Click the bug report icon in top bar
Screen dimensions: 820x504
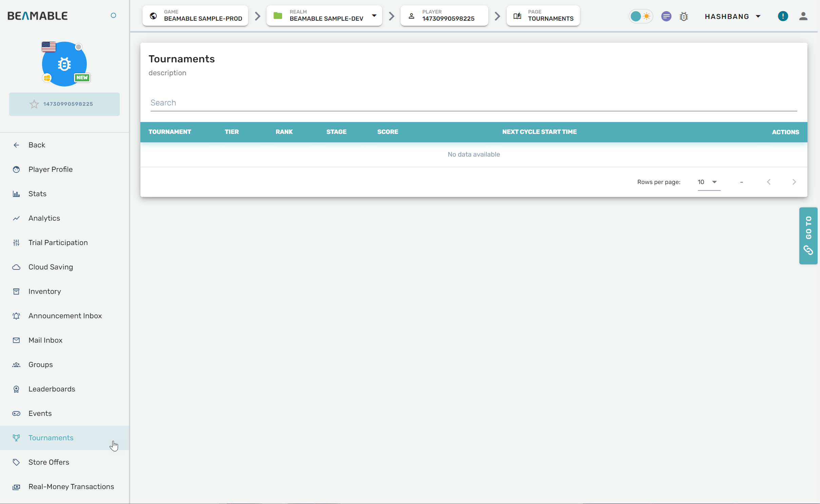(684, 16)
